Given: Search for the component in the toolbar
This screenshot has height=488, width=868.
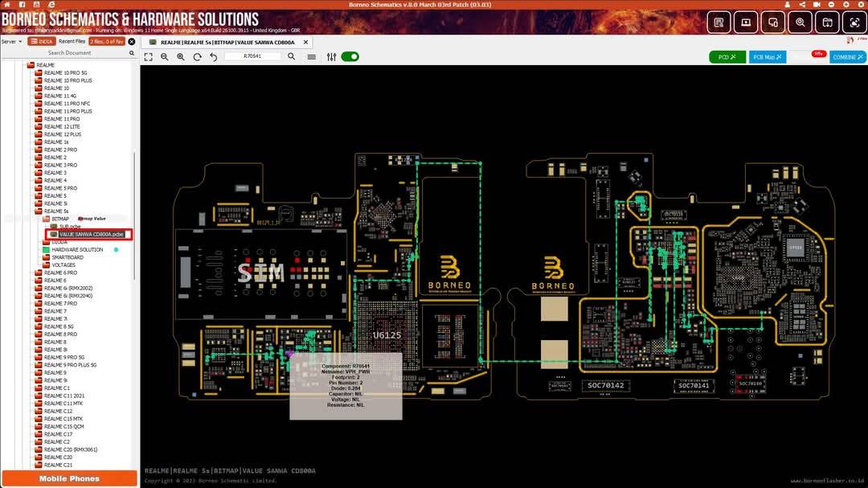Looking at the screenshot, I should click(291, 56).
